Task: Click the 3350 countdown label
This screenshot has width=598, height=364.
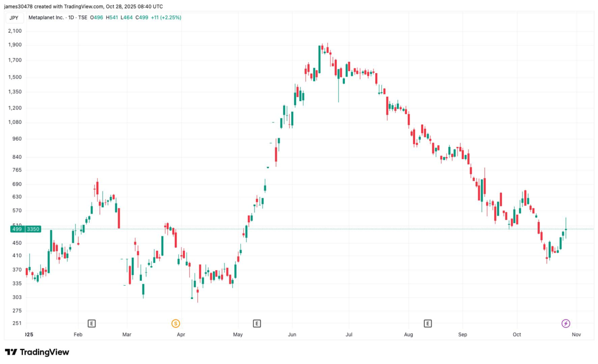Action: (x=33, y=229)
